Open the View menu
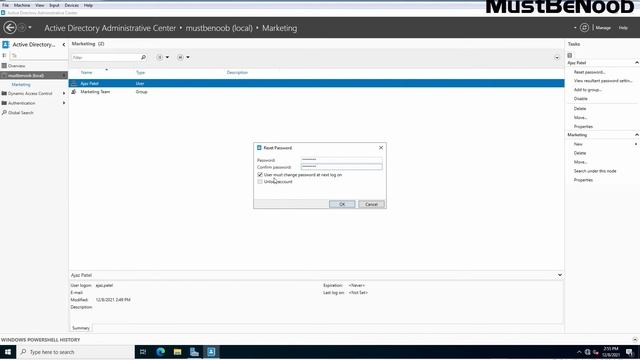The image size is (640, 360). click(40, 5)
